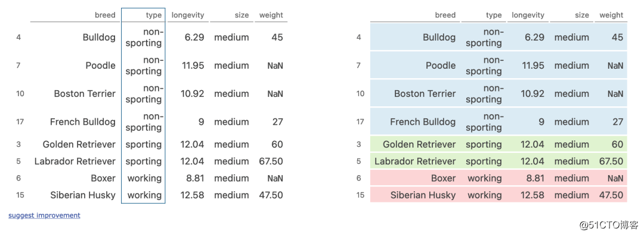Select Boxer in the pink row
Viewport: 644px width, 236px height.
click(x=444, y=178)
